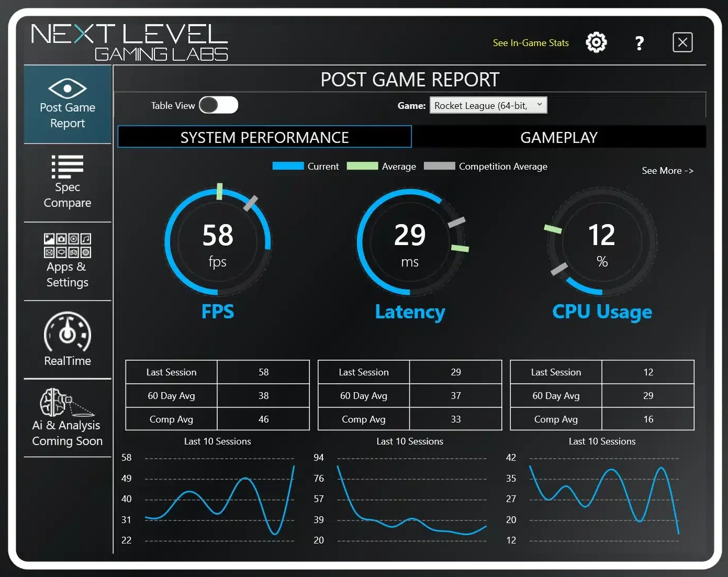The image size is (728, 577).
Task: Click FPS Comp Avg value 46
Action: tap(263, 419)
